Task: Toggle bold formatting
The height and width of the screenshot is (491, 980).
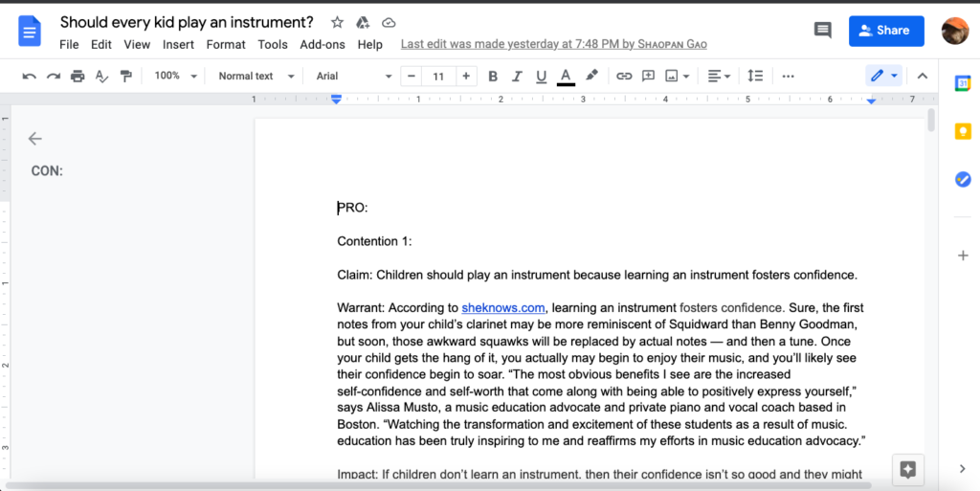Action: coord(493,77)
